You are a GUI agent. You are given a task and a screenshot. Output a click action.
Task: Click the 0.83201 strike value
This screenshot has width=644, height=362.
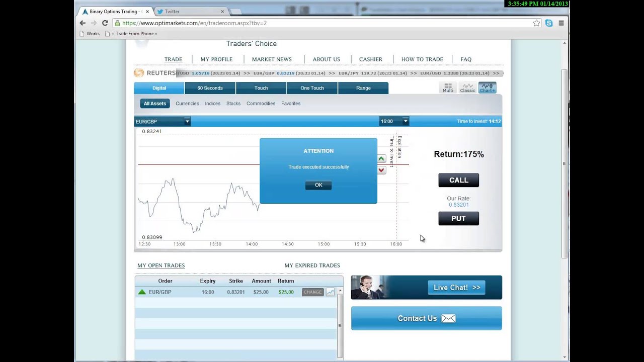pyautogui.click(x=236, y=292)
